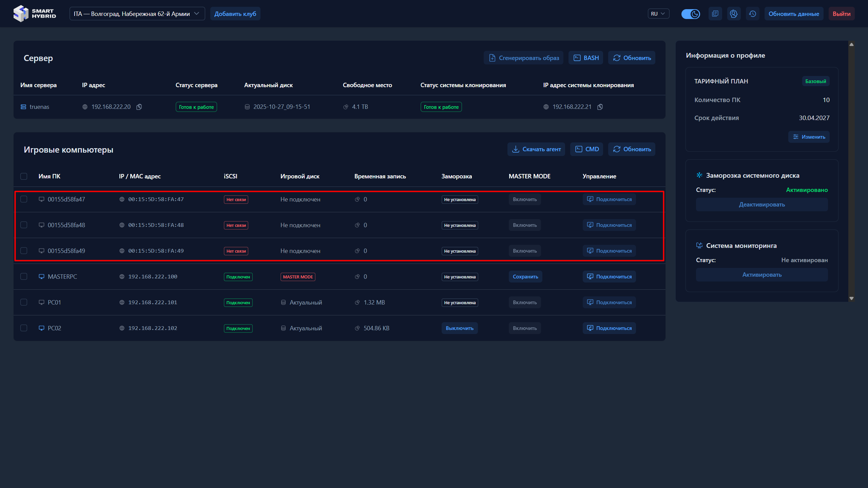Open the documentation pages icon in header
This screenshot has width=868, height=488.
(x=715, y=14)
